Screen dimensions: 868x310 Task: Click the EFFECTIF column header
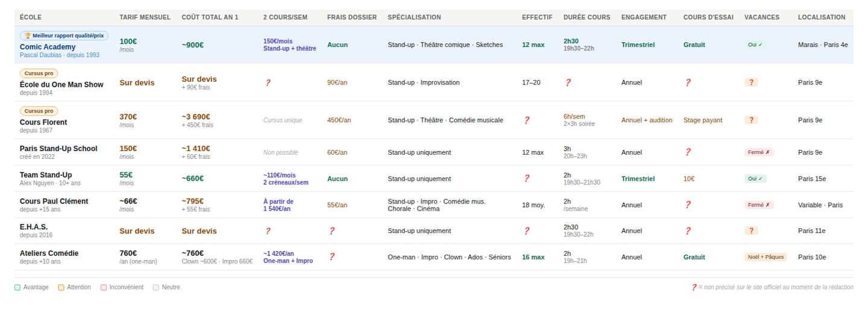(537, 17)
